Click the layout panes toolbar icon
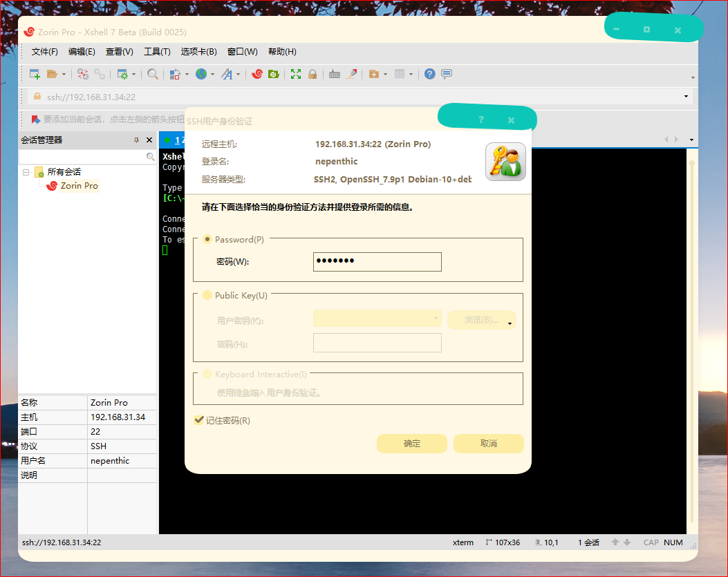Screen dimensions: 728x577 click(x=400, y=74)
